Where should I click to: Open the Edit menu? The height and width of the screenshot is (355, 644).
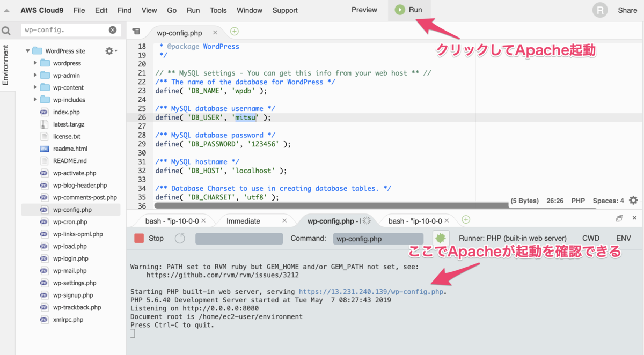101,10
